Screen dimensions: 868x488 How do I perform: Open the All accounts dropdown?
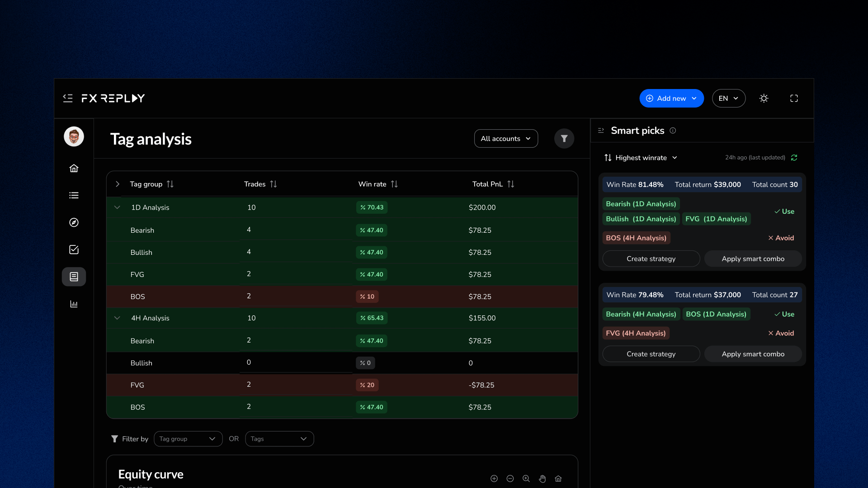505,139
